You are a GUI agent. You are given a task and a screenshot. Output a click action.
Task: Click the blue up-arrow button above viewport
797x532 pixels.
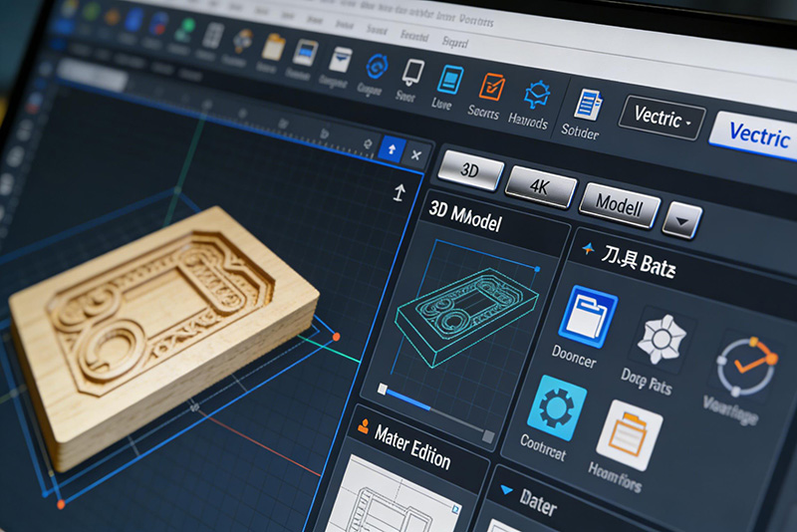[392, 149]
